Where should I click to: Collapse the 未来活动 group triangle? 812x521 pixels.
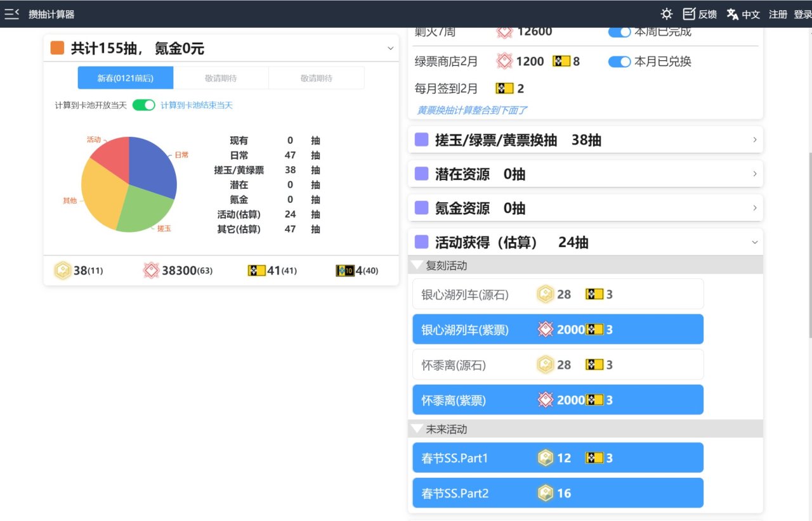[x=417, y=429]
